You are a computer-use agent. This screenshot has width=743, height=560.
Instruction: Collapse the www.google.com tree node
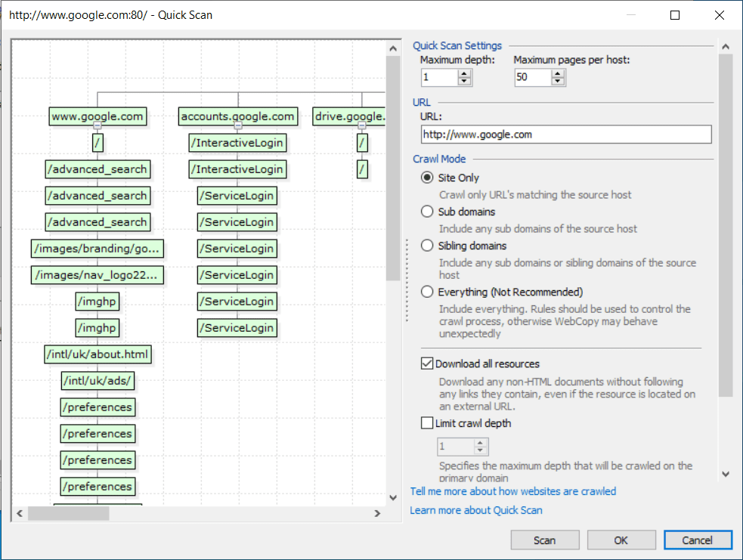point(97,126)
